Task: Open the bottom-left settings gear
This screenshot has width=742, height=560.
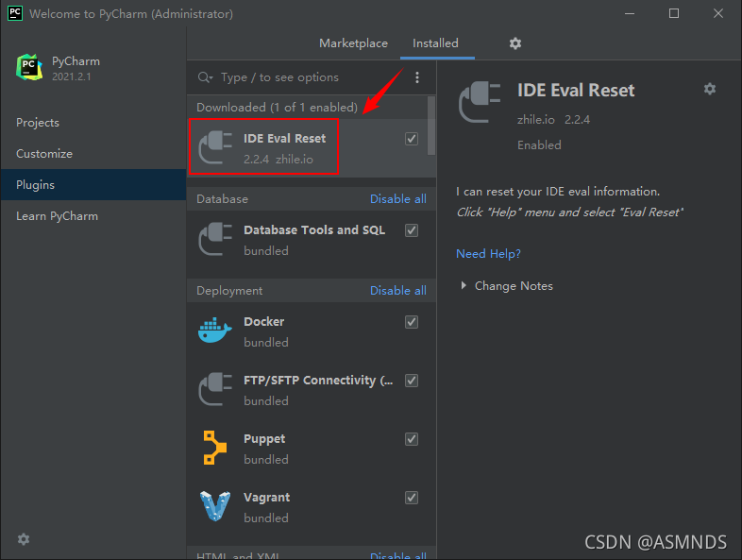Action: (24, 539)
